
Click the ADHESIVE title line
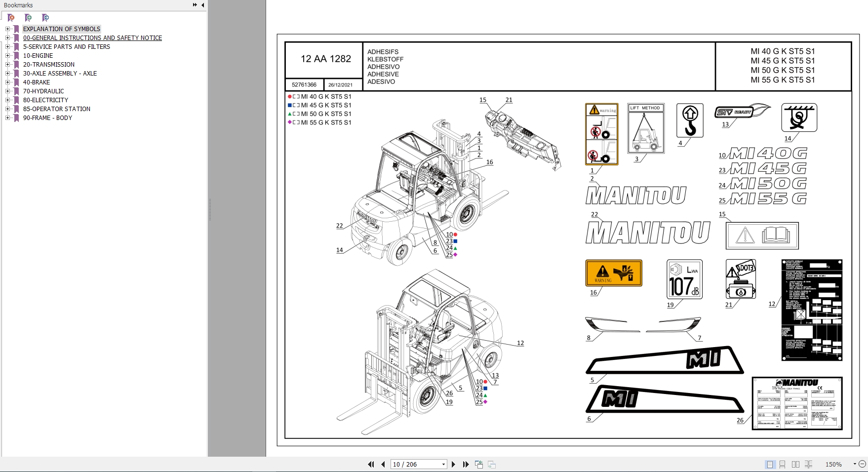(x=383, y=75)
